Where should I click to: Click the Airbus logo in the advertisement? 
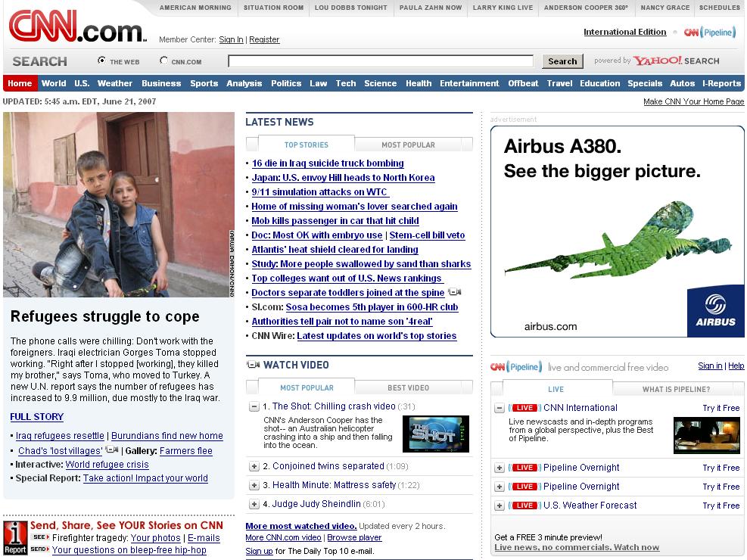tap(715, 311)
